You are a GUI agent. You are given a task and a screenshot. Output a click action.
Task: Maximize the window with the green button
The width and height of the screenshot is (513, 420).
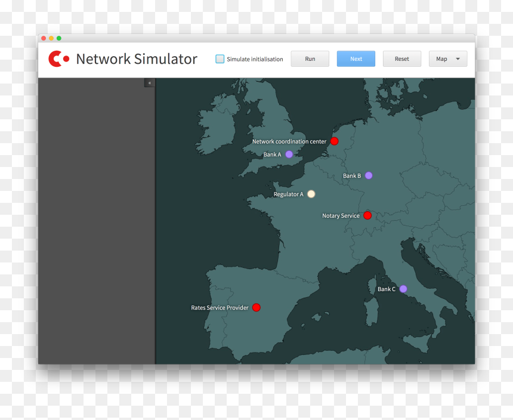point(59,38)
